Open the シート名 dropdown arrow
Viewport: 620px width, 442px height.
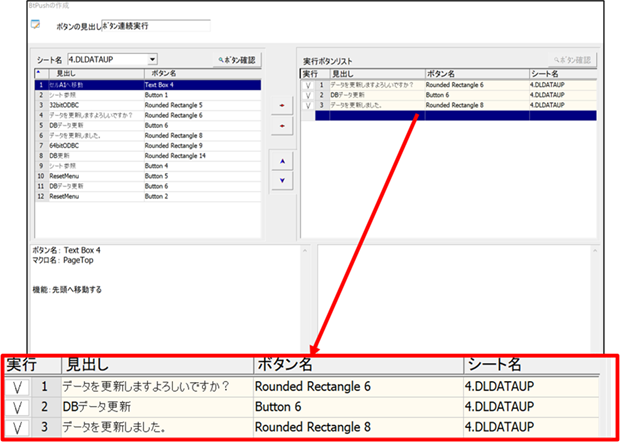(153, 60)
